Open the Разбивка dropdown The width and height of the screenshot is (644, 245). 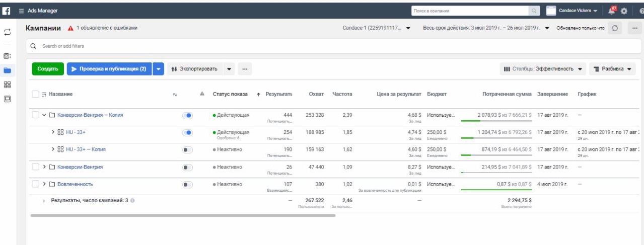tap(612, 69)
